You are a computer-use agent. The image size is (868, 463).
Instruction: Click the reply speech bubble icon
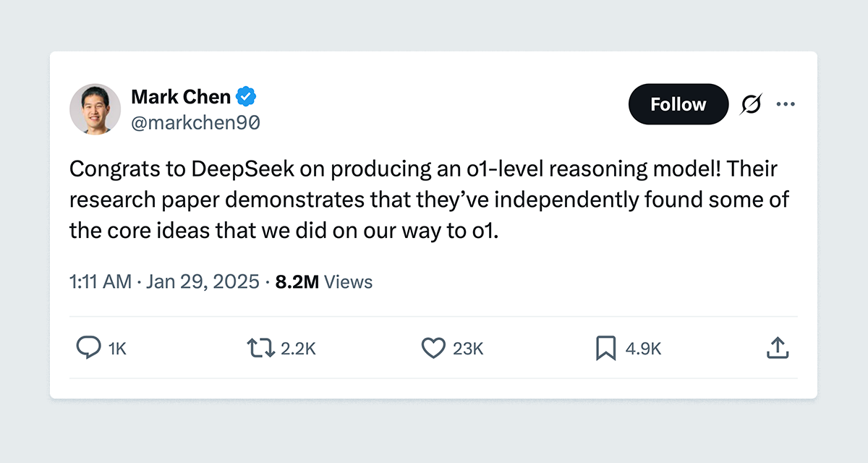pyautogui.click(x=88, y=348)
